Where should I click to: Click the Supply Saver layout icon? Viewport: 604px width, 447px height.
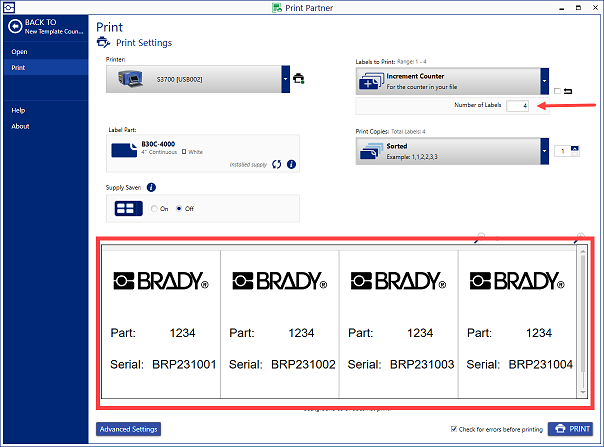point(128,208)
